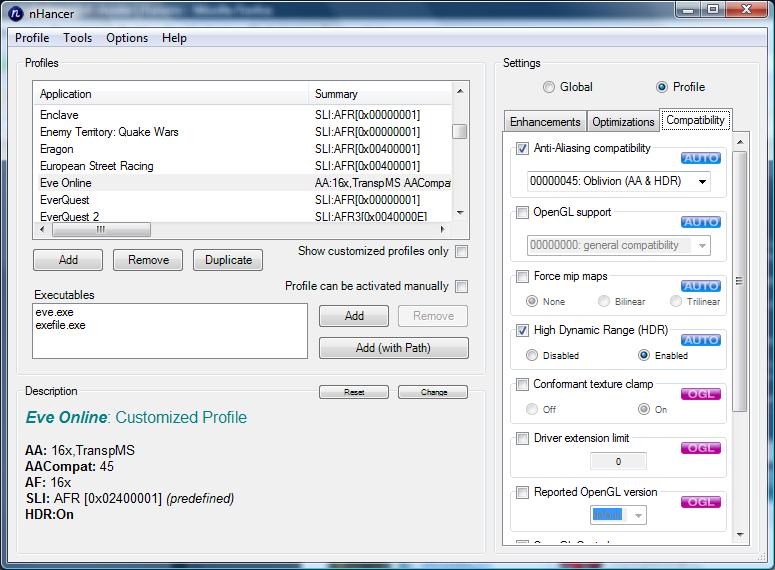Click the AUTO badge for Anti-Aliasing compatibility

[701, 158]
